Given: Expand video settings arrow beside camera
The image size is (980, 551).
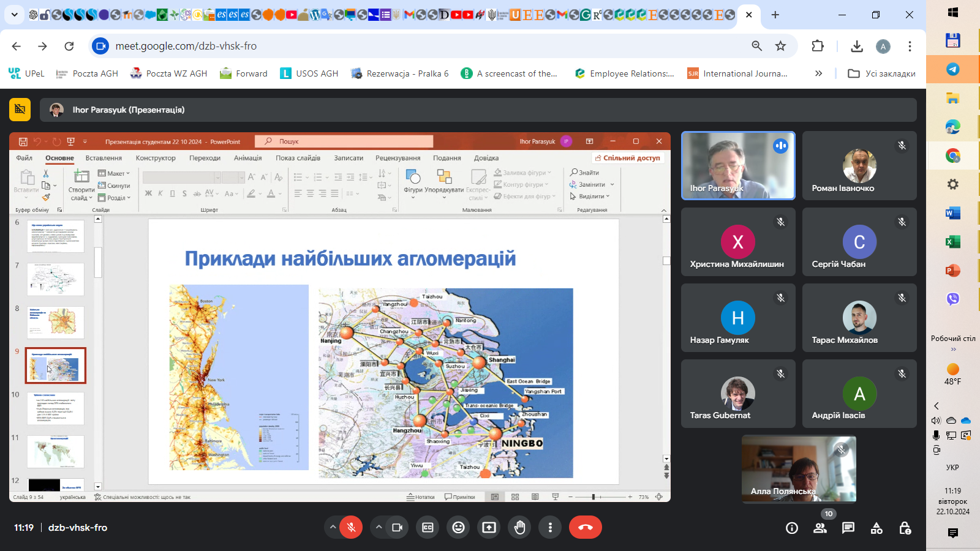Looking at the screenshot, I should click(x=379, y=527).
